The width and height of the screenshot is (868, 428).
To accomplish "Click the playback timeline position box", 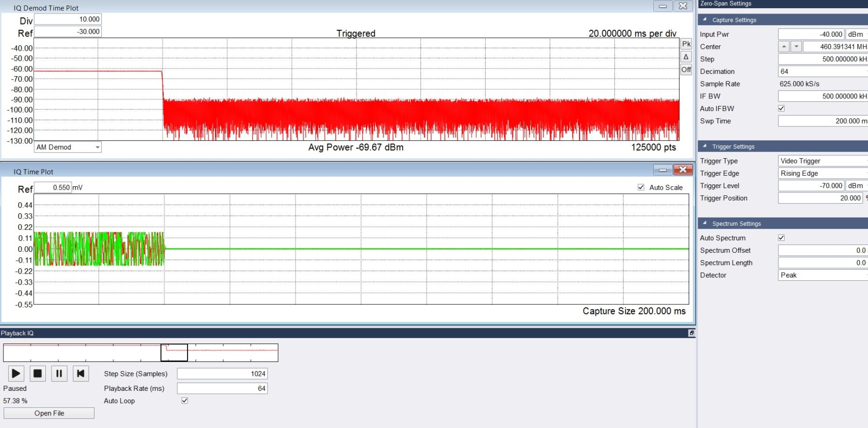I will point(174,353).
